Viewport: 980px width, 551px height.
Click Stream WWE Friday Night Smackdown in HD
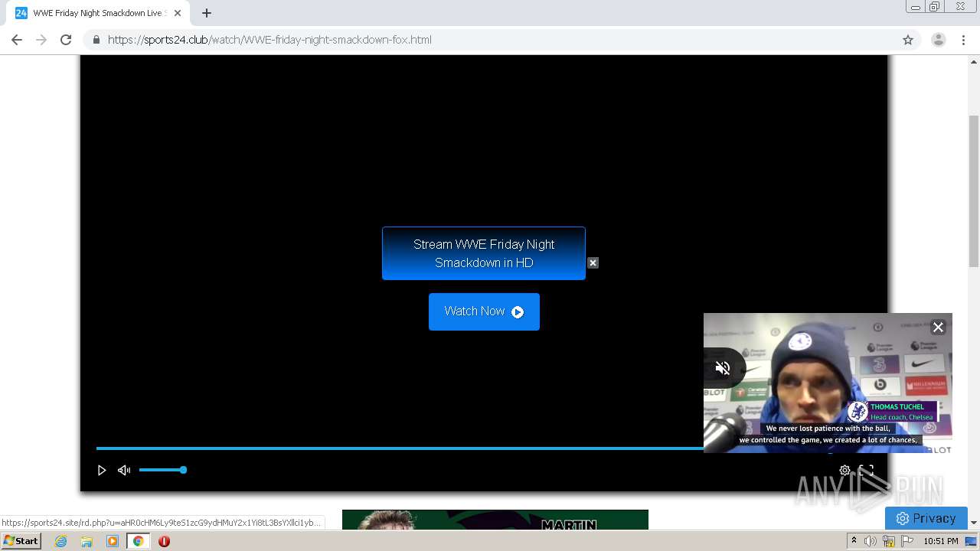[x=484, y=253]
